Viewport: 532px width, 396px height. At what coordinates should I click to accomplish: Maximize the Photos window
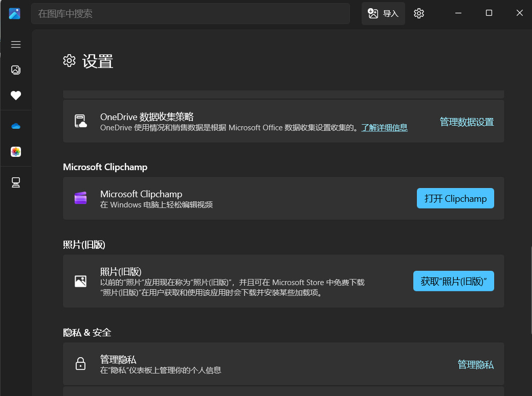point(489,13)
